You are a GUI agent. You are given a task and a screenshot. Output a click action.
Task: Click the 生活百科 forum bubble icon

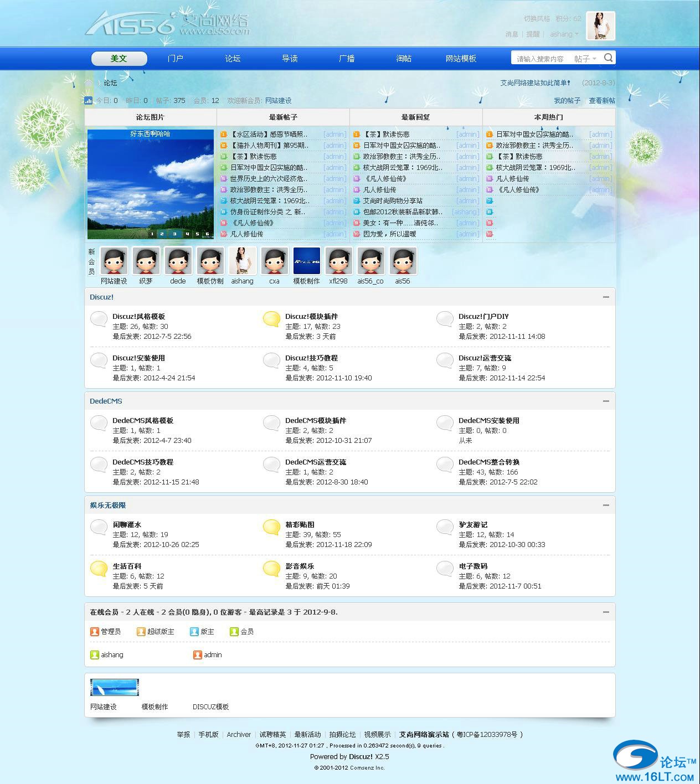[99, 569]
